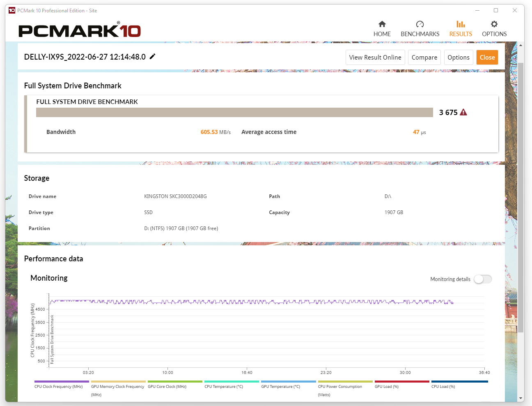Click the 10:00 time axis label
Screen dimensions: 532x406
tap(167, 373)
